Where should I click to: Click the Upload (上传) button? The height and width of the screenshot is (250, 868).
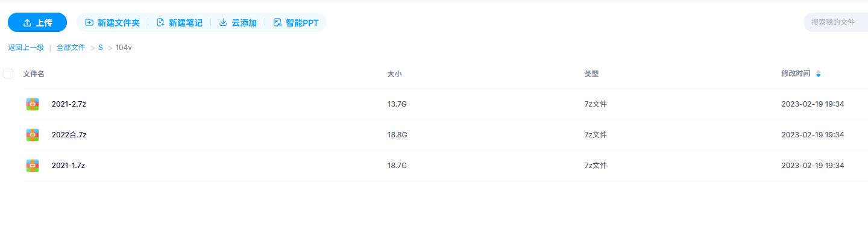37,23
